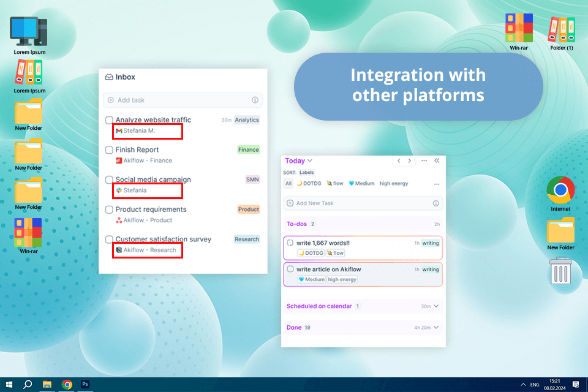The image size is (588, 392).
Task: Go to next day arrow in Today panel
Action: [x=410, y=160]
